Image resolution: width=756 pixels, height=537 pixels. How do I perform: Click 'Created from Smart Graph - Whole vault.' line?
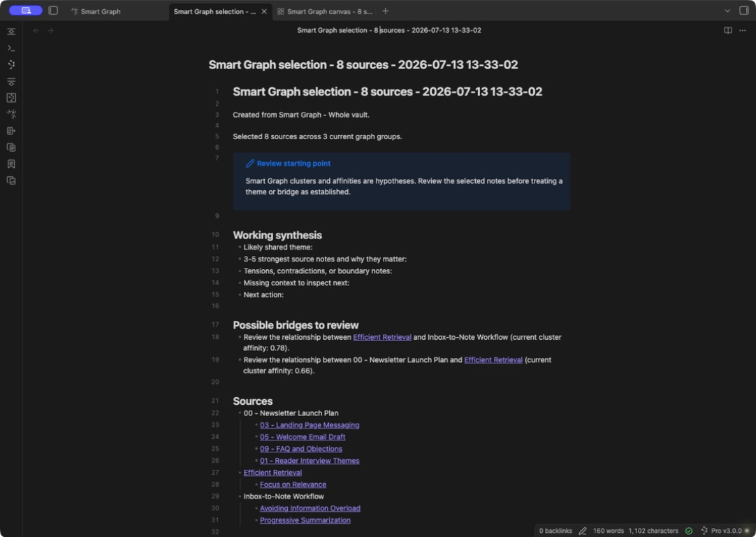[301, 115]
